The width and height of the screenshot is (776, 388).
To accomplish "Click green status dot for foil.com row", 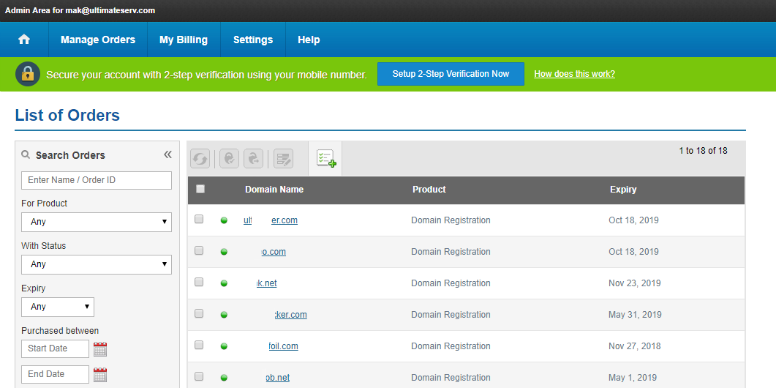I will click(224, 346).
